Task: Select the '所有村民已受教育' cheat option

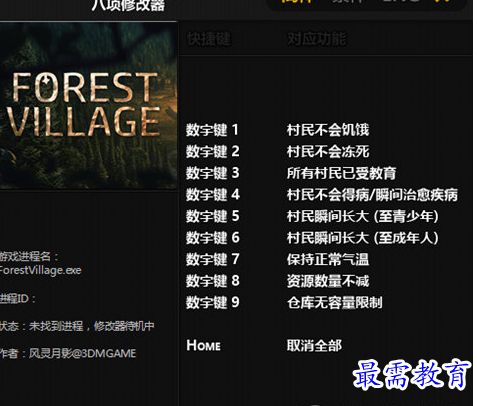Action: coord(341,173)
